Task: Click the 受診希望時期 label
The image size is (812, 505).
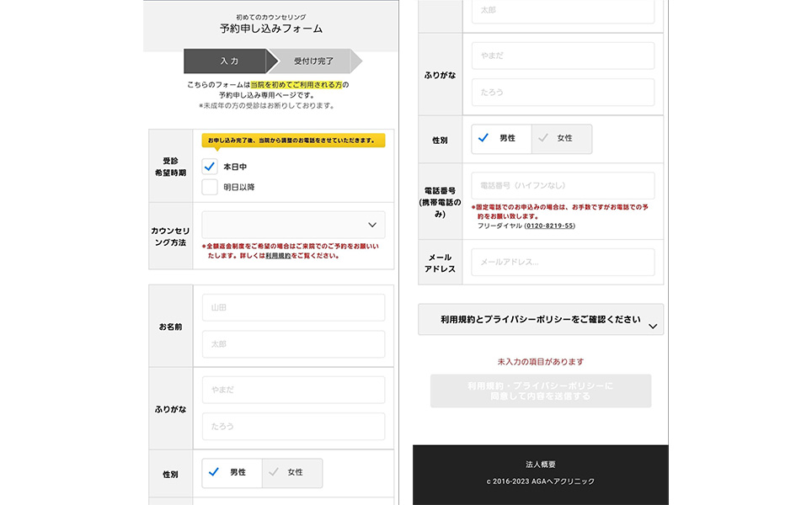Action: 170,167
